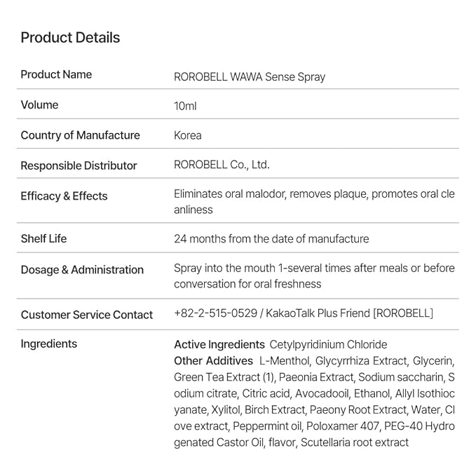Click the +82-2-515-0529 phone number
476x476 pixels.
215,313
